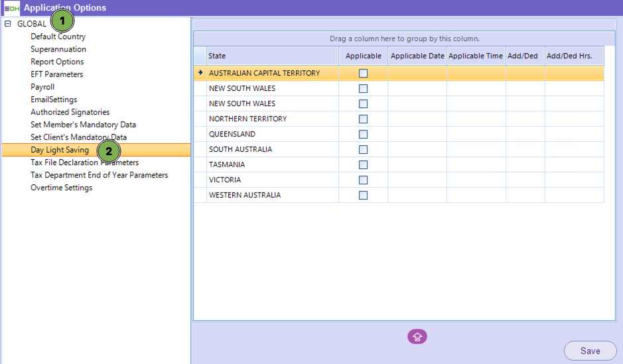Open EFT Parameters option
This screenshot has width=623, height=364.
point(56,74)
